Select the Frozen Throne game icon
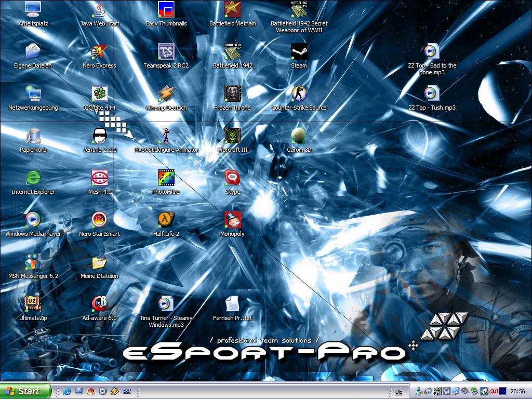The height and width of the screenshot is (399, 532). pos(233,98)
